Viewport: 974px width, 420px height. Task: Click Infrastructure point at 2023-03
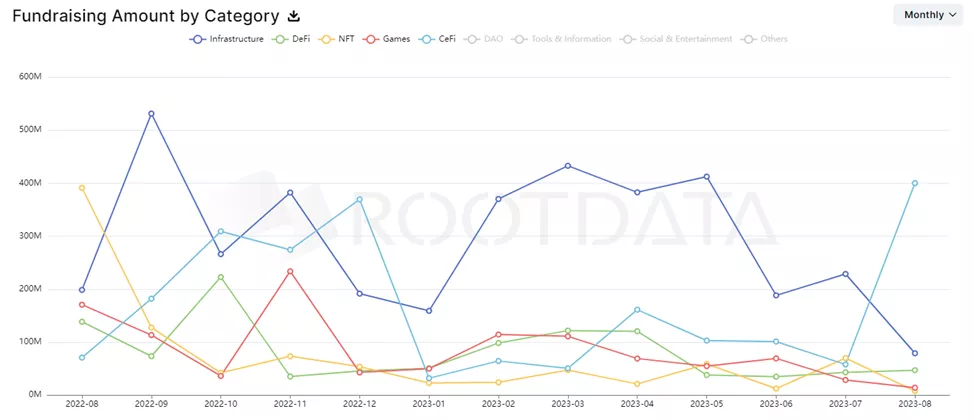[568, 166]
